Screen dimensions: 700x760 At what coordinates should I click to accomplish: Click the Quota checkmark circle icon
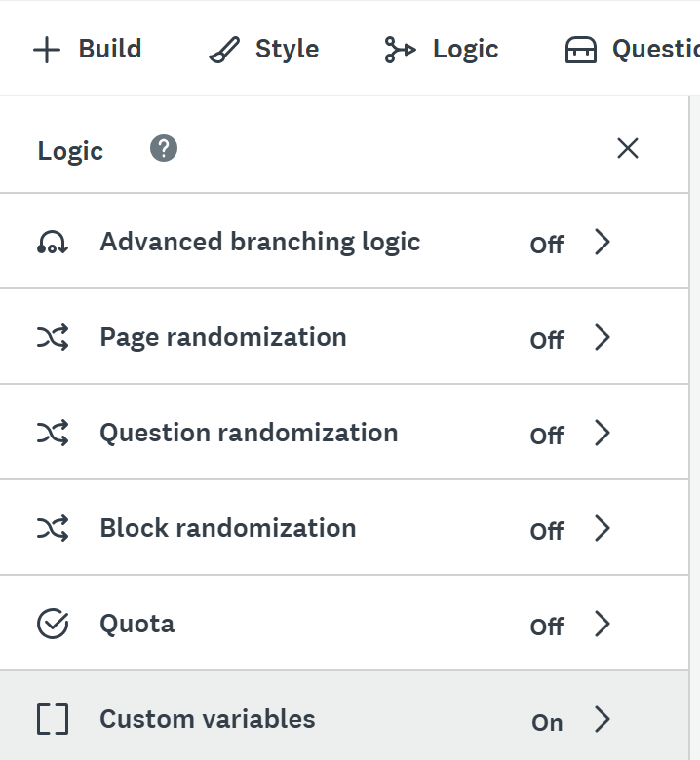click(52, 624)
